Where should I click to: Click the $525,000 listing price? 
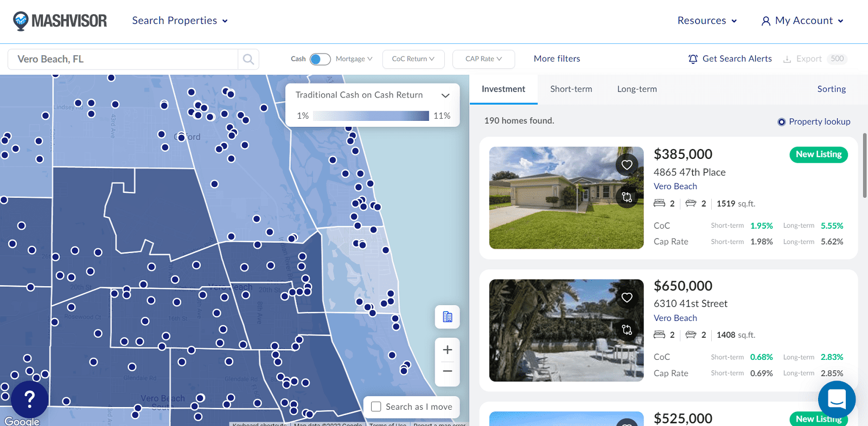(683, 418)
